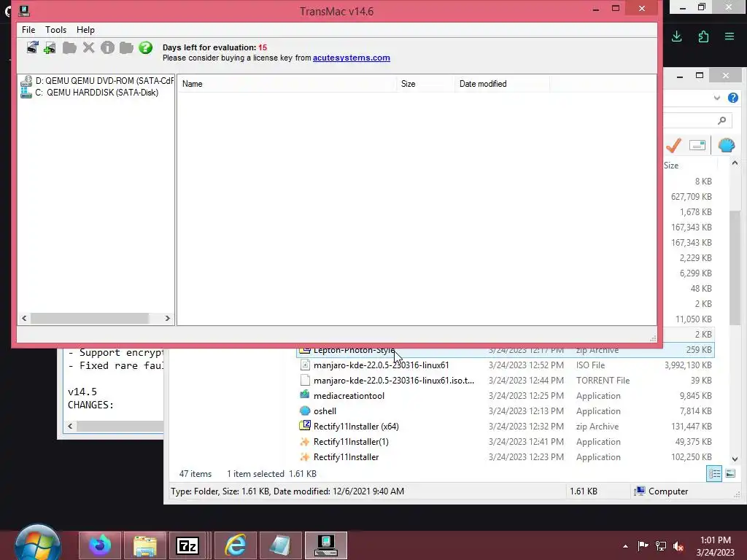Click the up arrow of Explorer vertical scrollbar

[x=735, y=163]
